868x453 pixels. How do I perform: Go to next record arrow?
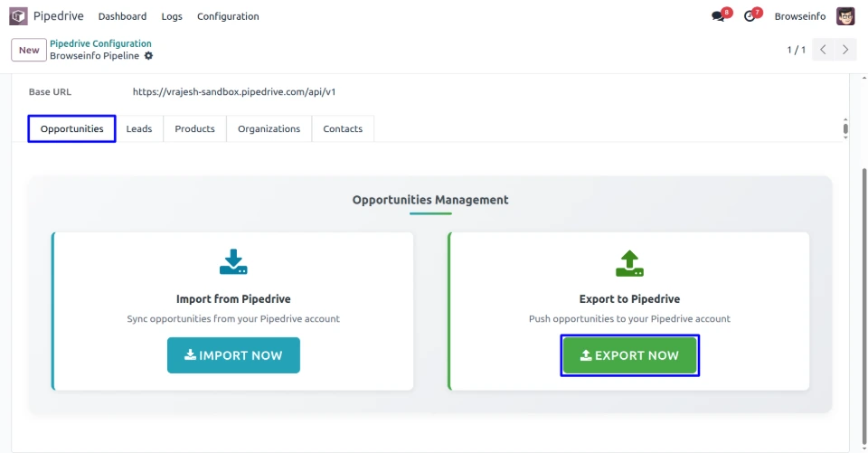[x=845, y=50]
